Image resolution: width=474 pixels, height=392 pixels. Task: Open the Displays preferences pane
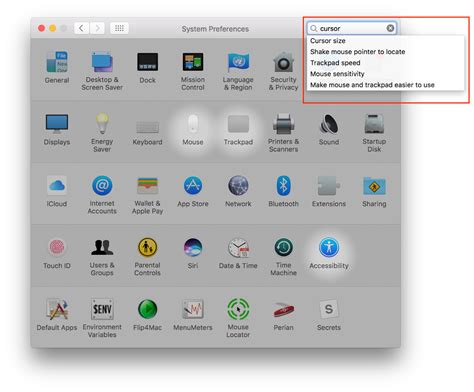coord(57,130)
